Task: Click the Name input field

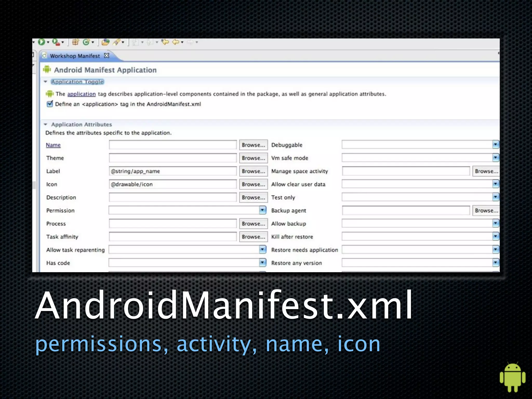Action: 173,145
